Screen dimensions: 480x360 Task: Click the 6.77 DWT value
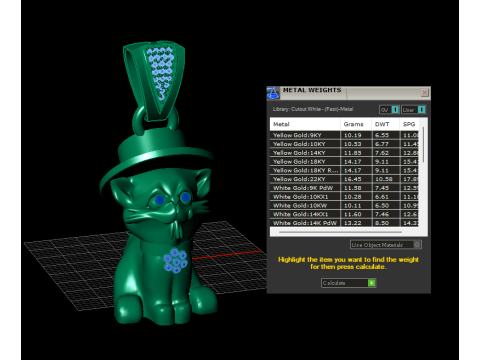pyautogui.click(x=382, y=144)
